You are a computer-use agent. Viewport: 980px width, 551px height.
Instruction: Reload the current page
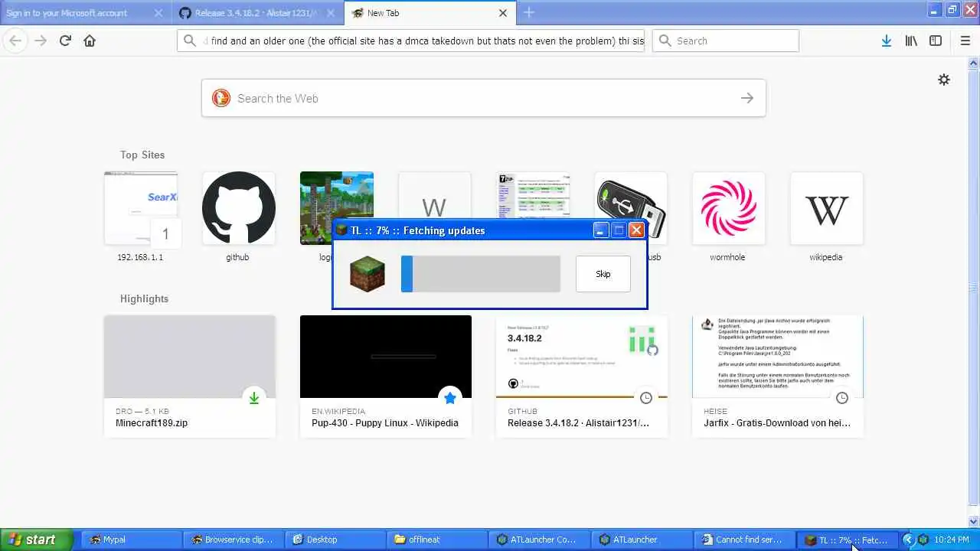[x=65, y=41]
